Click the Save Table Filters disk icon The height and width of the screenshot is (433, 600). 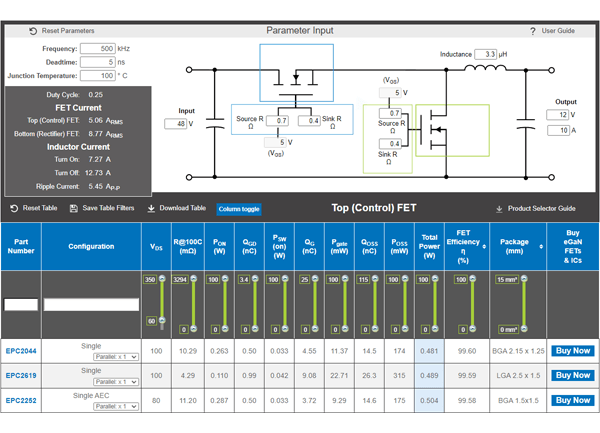coord(73,208)
